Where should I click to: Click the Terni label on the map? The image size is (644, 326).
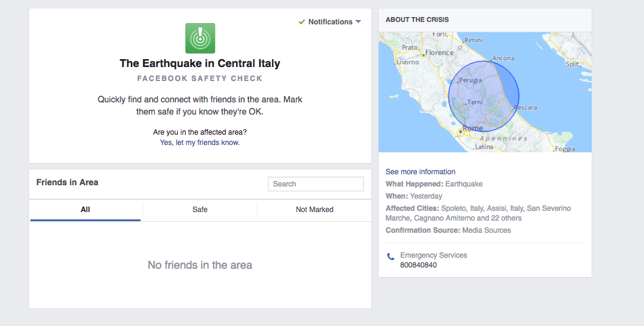(x=475, y=102)
